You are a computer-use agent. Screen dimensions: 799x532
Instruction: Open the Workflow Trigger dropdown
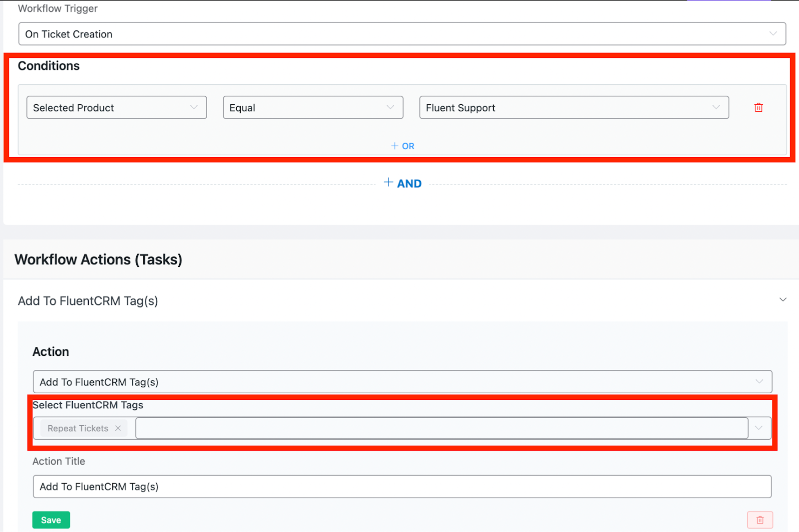pyautogui.click(x=402, y=34)
